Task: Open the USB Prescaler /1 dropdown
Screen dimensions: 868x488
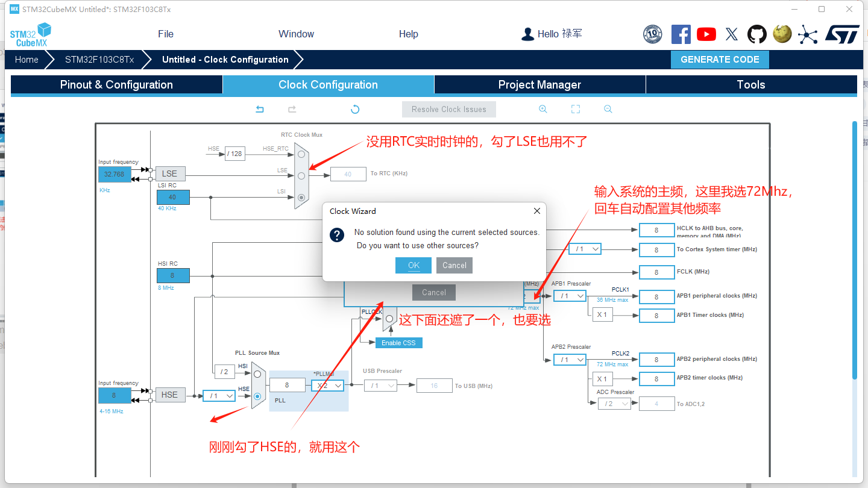Action: pyautogui.click(x=380, y=385)
